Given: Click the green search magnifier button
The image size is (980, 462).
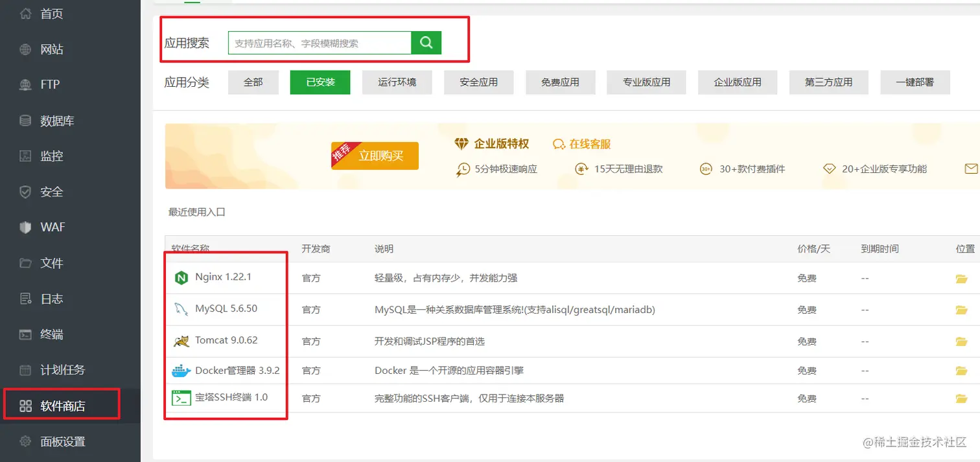Looking at the screenshot, I should coord(426,43).
